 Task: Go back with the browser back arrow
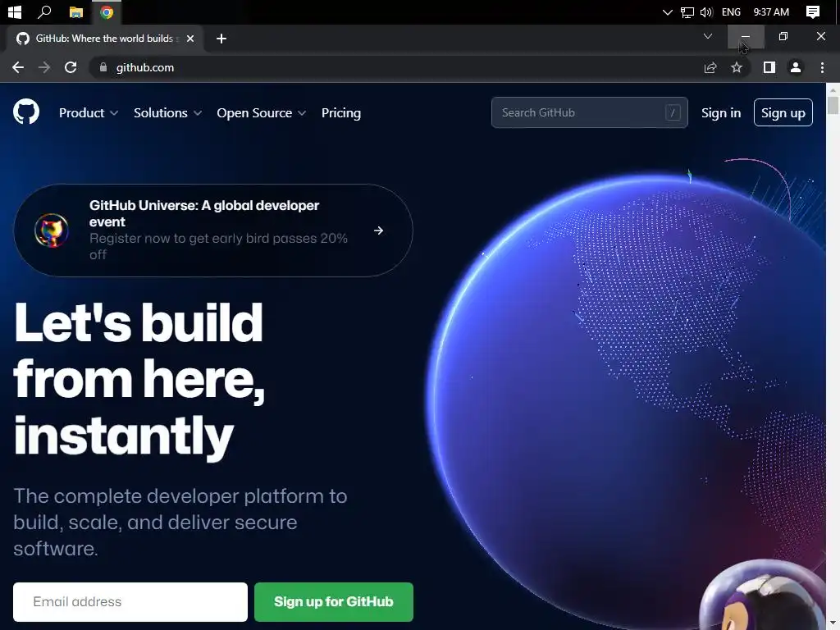18,67
